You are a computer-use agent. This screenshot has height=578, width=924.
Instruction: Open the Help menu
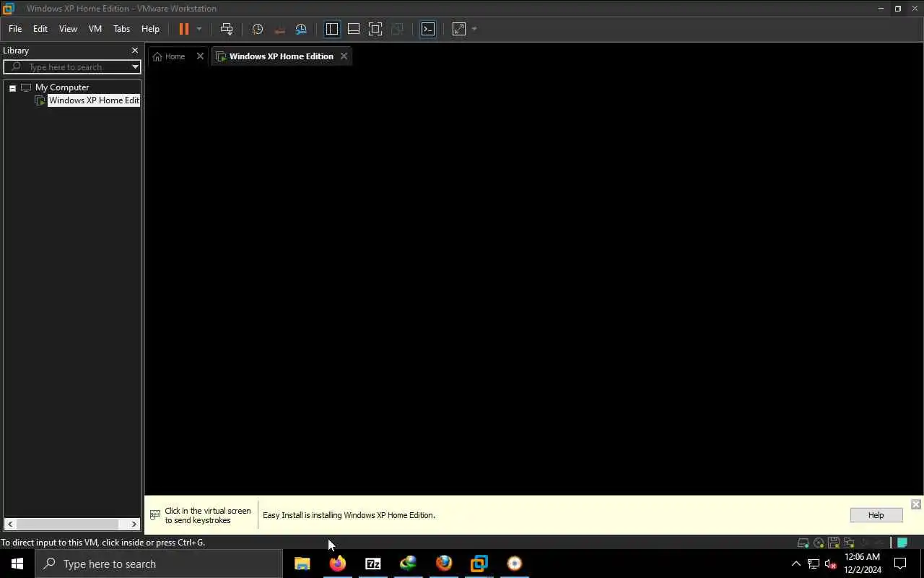[x=150, y=29]
